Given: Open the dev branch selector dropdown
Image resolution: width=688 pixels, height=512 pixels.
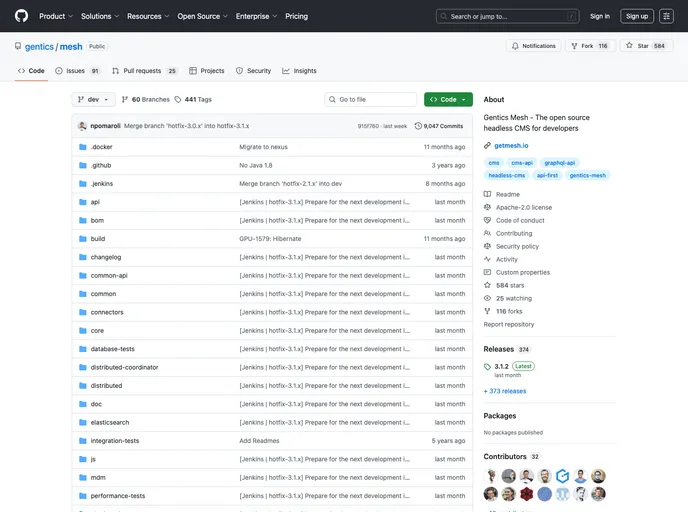Looking at the screenshot, I should [93, 100].
